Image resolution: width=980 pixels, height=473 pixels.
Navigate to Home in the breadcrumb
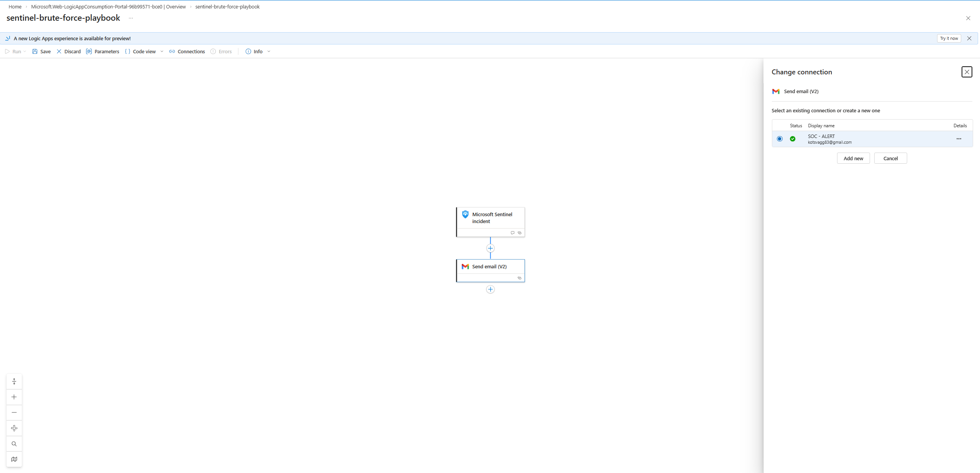[15, 7]
